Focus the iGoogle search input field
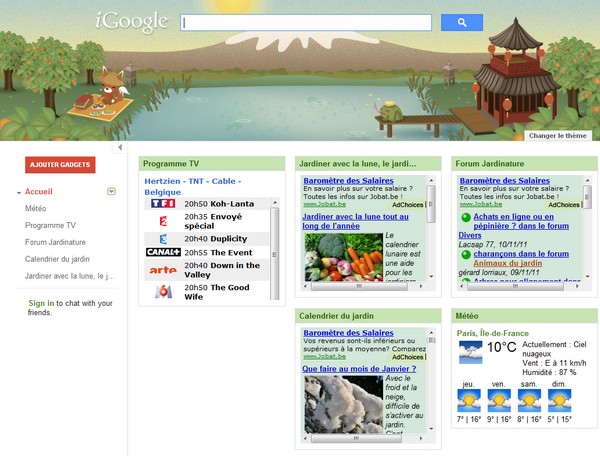The width and height of the screenshot is (600, 456). click(306, 23)
